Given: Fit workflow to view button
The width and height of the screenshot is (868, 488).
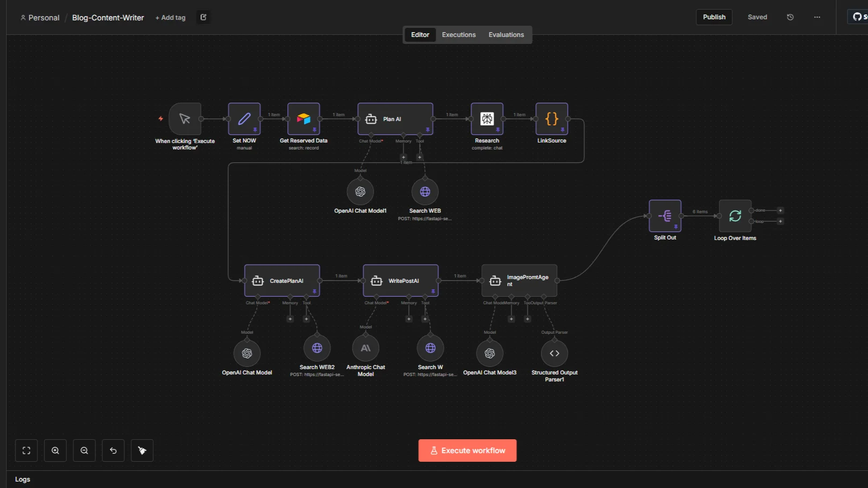Looking at the screenshot, I should (x=26, y=451).
